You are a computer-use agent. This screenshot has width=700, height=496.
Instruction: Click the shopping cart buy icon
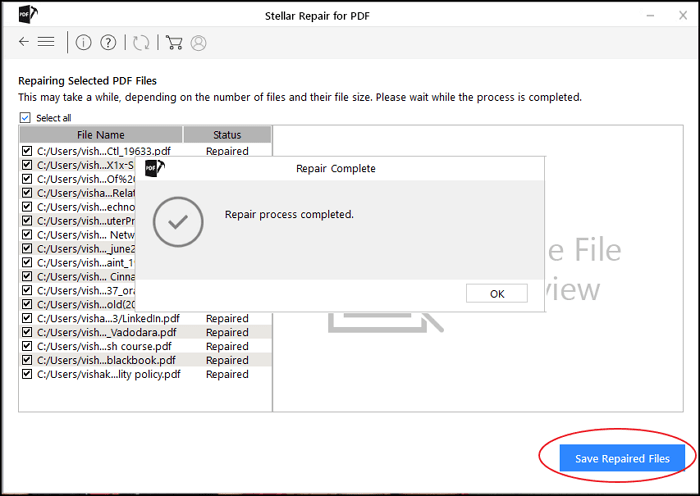(174, 42)
